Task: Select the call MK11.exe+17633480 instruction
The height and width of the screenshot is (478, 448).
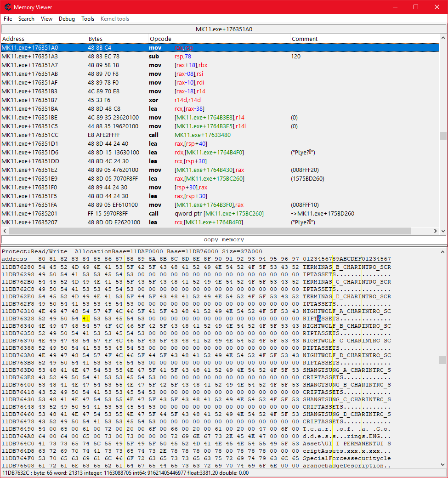Action: tap(220, 135)
